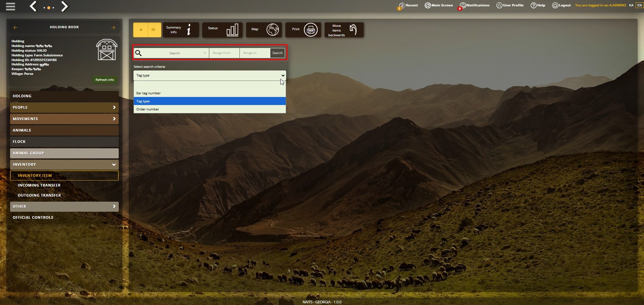Switch language to KA
This screenshot has height=305, width=644.
click(631, 5)
